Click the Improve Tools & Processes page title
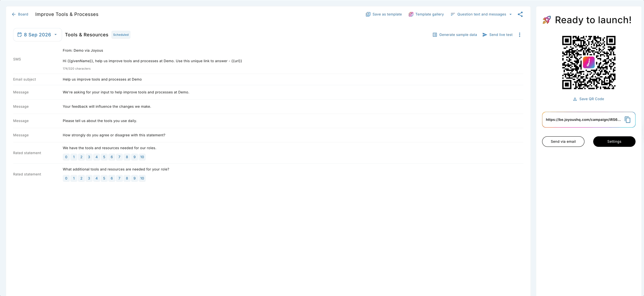Viewport: 644px width, 296px height. coord(67,14)
